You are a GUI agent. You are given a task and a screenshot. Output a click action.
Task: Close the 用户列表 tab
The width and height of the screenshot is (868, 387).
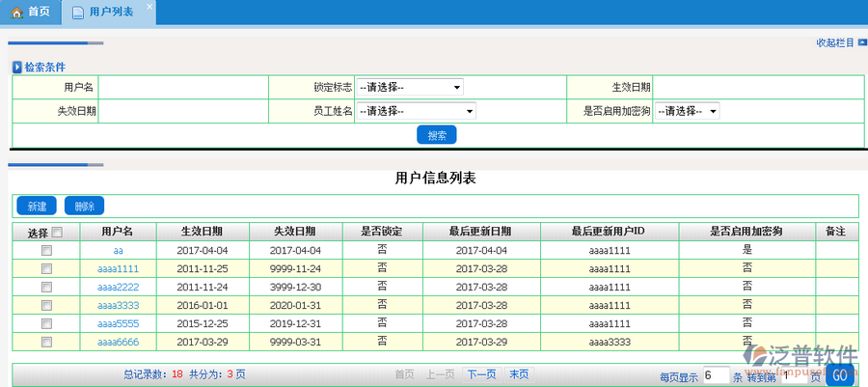149,7
